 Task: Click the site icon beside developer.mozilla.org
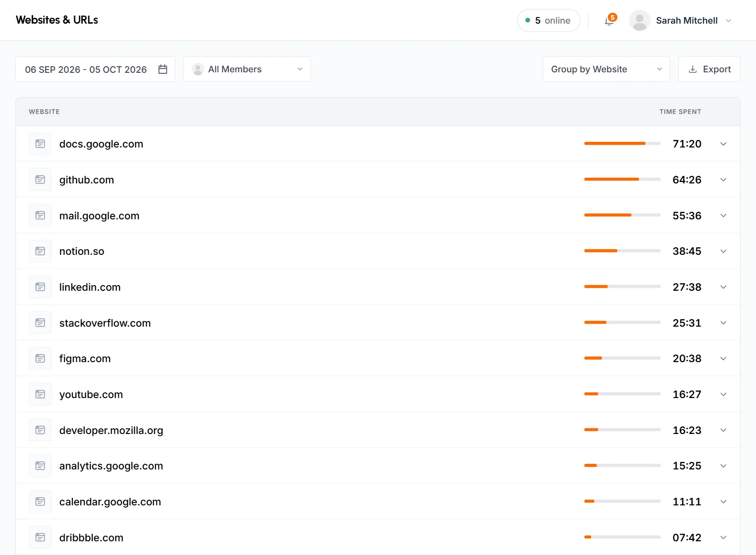(40, 430)
